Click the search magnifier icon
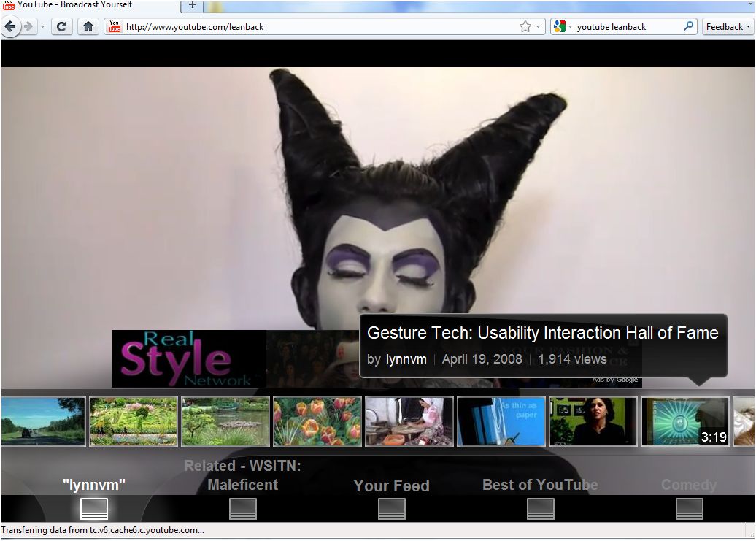The height and width of the screenshot is (541, 756). 688,26
